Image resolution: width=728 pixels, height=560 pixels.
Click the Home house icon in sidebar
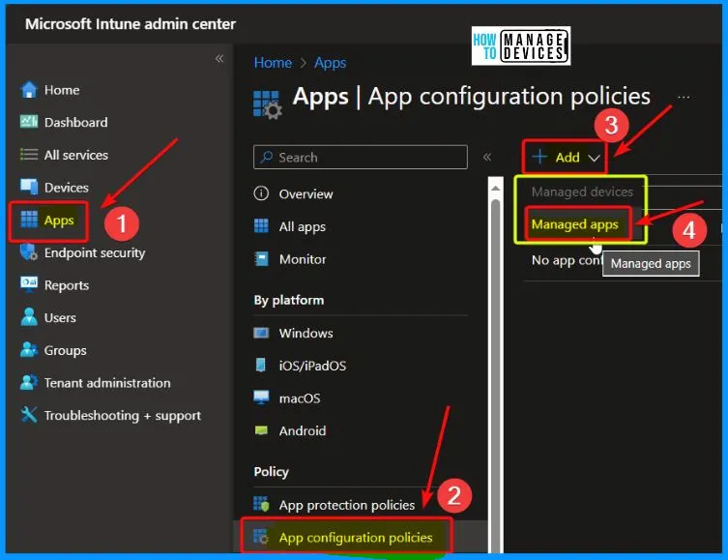(29, 90)
